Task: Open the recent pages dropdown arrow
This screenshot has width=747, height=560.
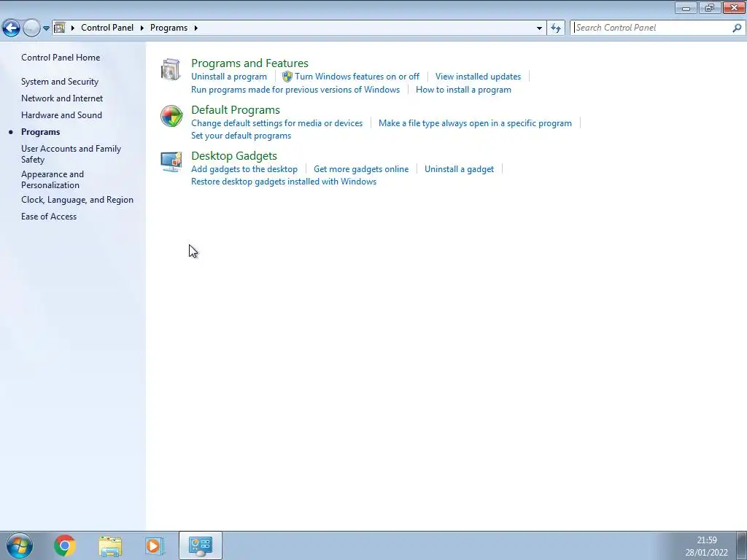Action: tap(46, 28)
